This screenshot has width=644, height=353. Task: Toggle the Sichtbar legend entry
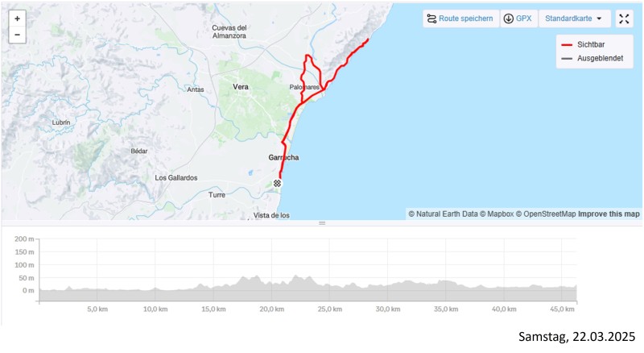[x=590, y=46]
